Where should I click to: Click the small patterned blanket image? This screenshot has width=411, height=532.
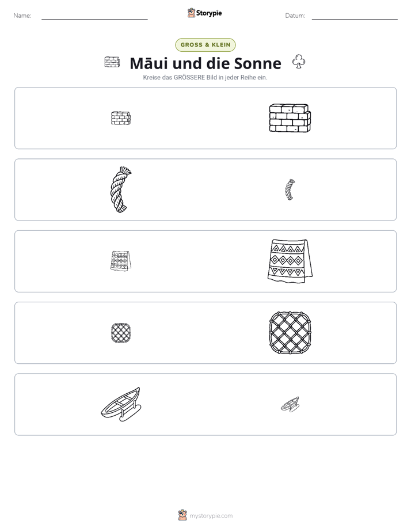[x=121, y=261]
